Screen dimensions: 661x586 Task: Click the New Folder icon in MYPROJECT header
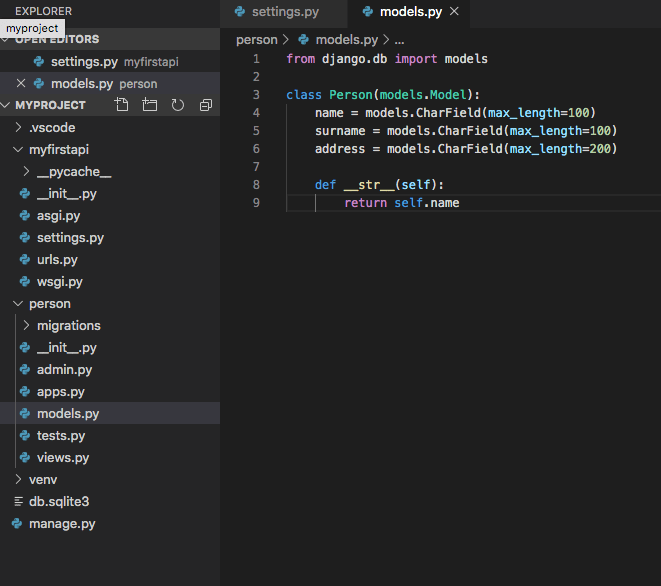pyautogui.click(x=150, y=105)
